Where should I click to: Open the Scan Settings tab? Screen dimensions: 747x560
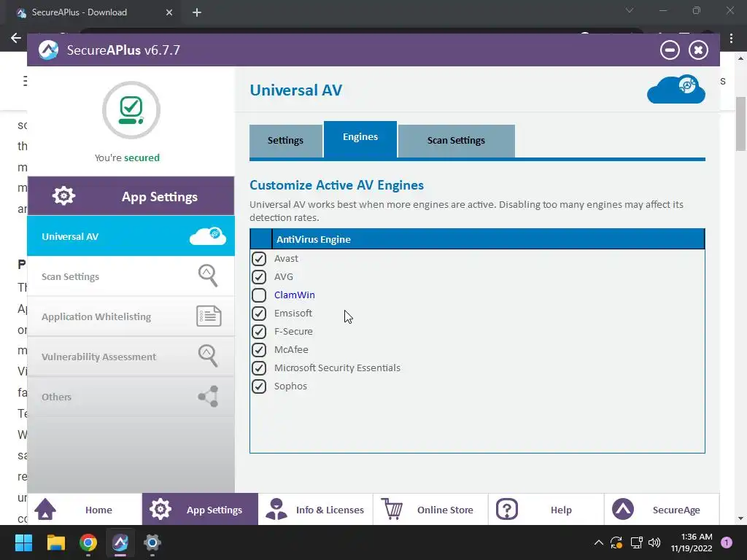tap(457, 141)
